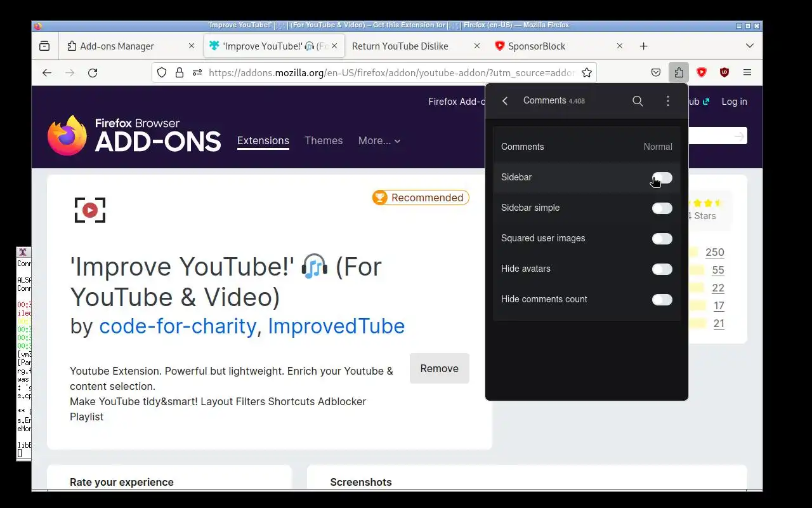Switch to the Add-ons Manager tab
812x508 pixels.
point(131,46)
